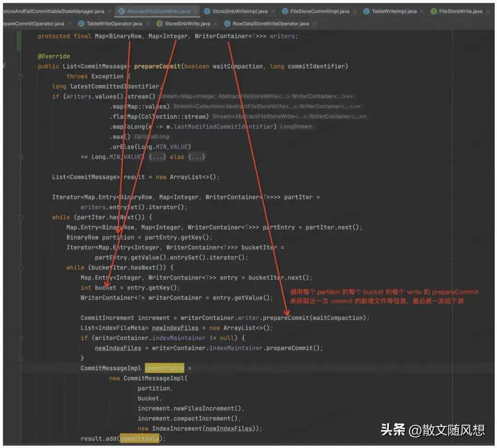This screenshot has height=448, width=497.
Task: Click the class icon on AbstractFileStoreWrite.java tab
Action: click(x=121, y=11)
